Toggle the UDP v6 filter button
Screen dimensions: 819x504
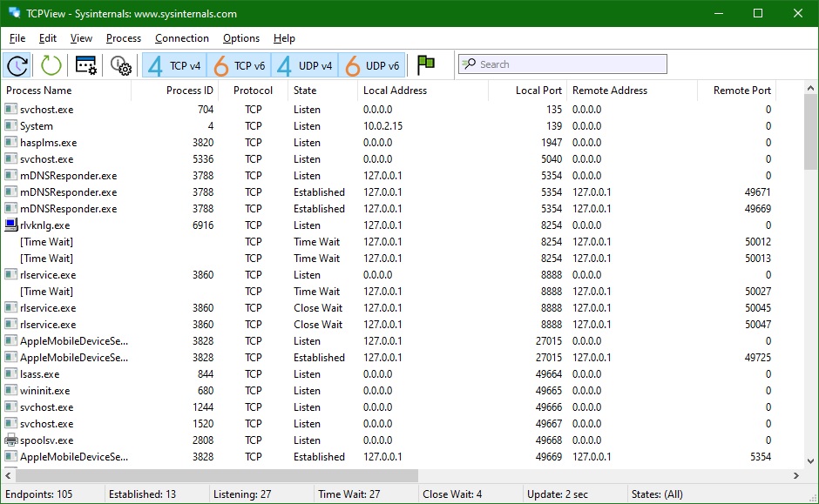(x=372, y=66)
